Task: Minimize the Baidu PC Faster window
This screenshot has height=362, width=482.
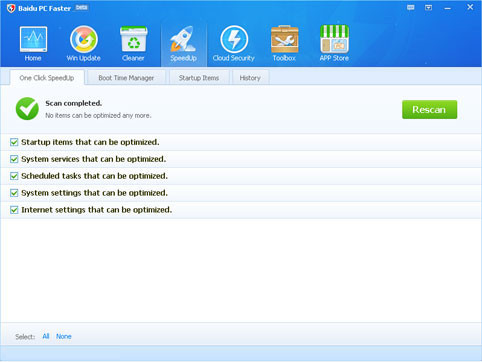Action: (447, 8)
